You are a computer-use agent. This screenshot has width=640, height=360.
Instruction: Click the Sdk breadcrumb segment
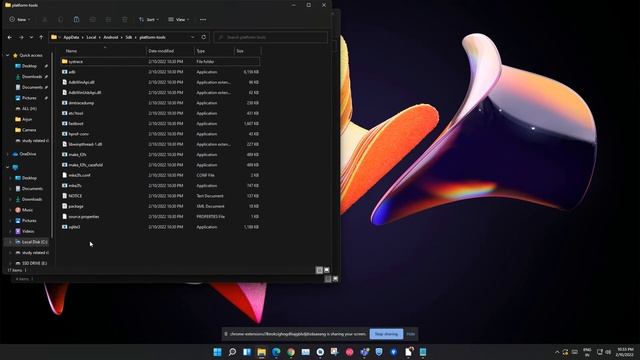click(x=129, y=37)
